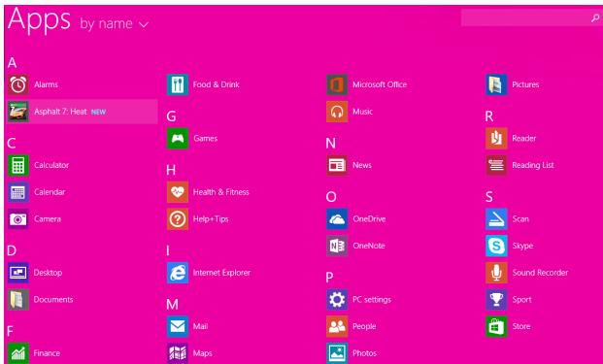The height and width of the screenshot is (364, 603).
Task: Launch the OneNote icon
Action: click(x=337, y=246)
